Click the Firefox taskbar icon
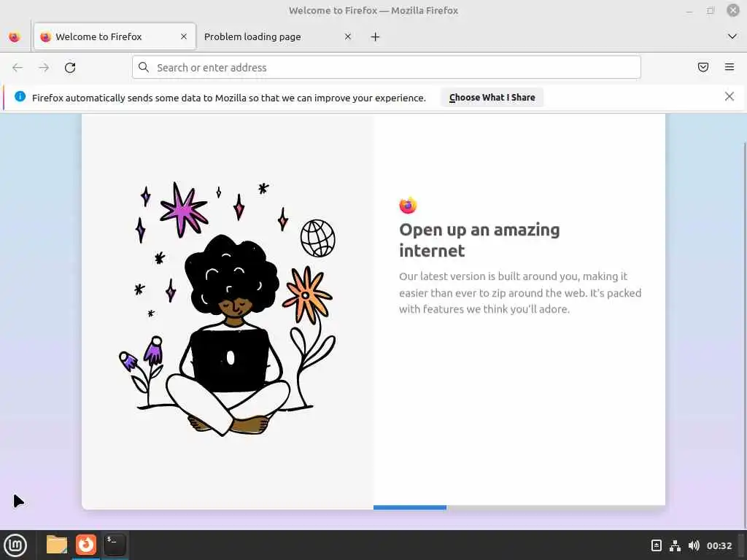 coord(86,545)
